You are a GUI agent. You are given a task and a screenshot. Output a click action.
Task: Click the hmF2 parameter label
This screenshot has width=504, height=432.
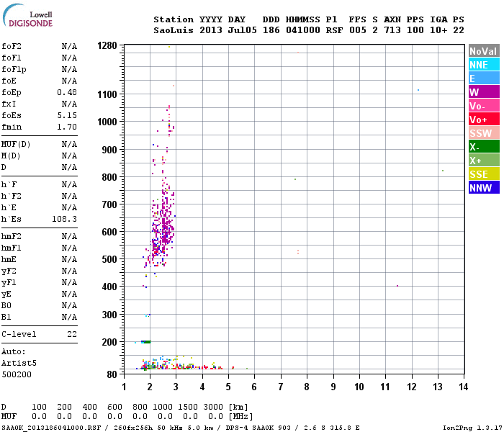point(12,237)
